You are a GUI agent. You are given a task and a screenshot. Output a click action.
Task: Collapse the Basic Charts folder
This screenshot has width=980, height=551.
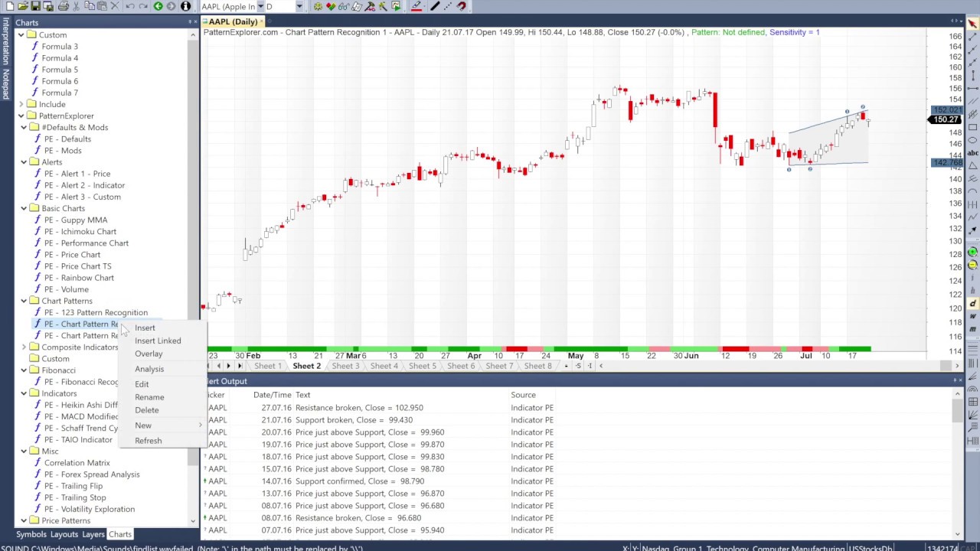pyautogui.click(x=24, y=208)
